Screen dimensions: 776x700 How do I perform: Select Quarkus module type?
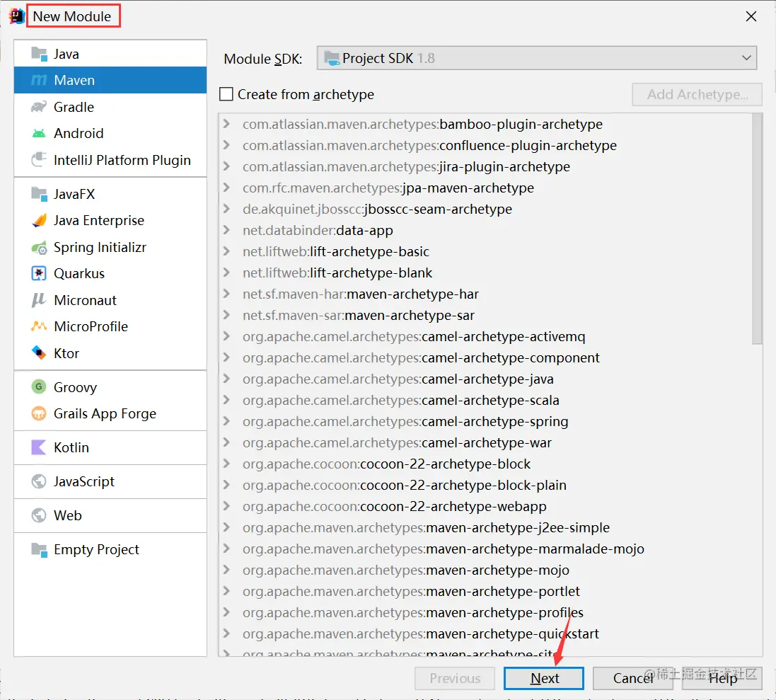pyautogui.click(x=110, y=273)
